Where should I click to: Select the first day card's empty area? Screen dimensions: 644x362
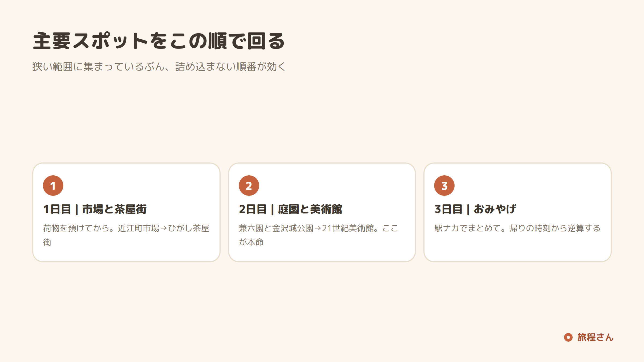(x=140, y=185)
